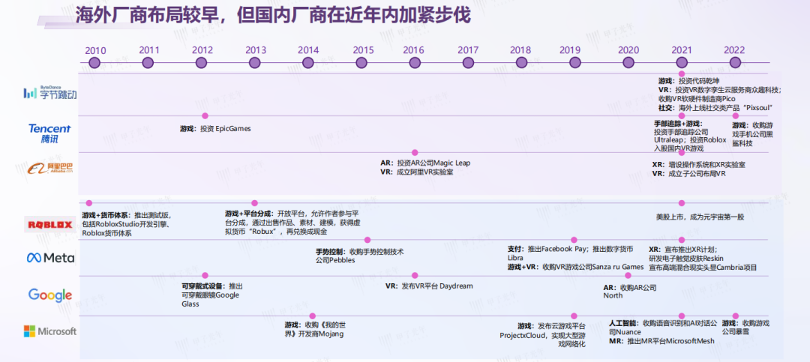Select the 2016 purple dot on the top timeline
810x362 pixels.
(415, 62)
